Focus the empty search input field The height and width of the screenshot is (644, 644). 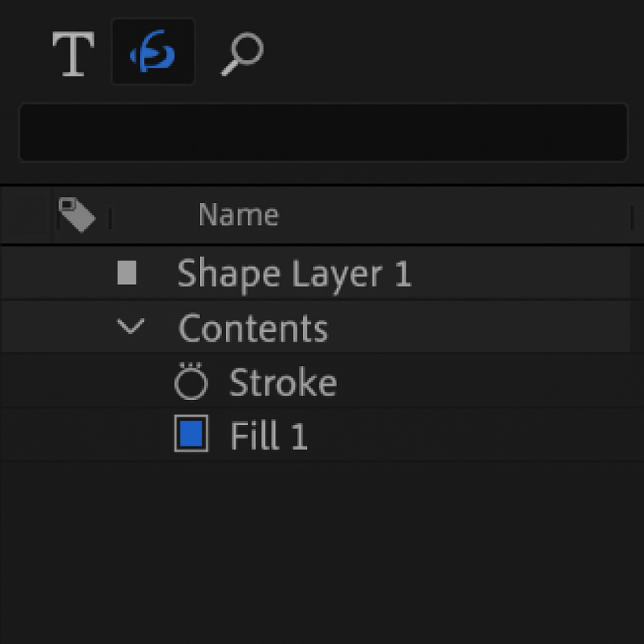click(x=323, y=133)
